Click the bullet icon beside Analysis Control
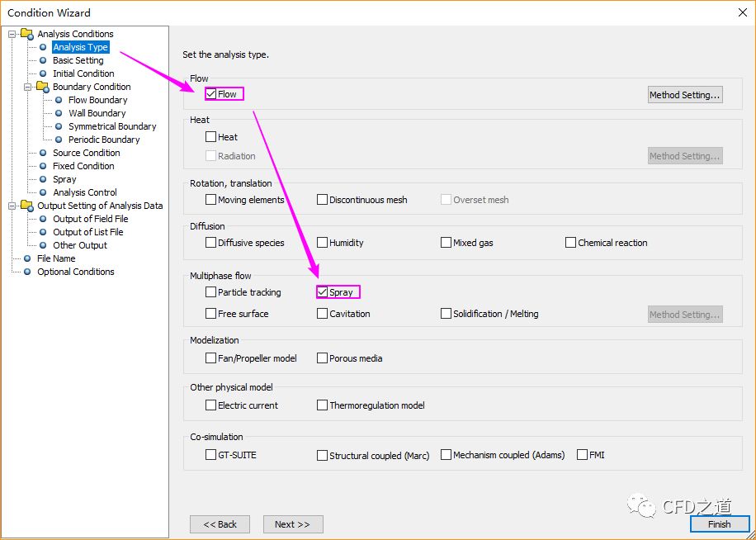Viewport: 756px width, 540px height. tap(43, 192)
